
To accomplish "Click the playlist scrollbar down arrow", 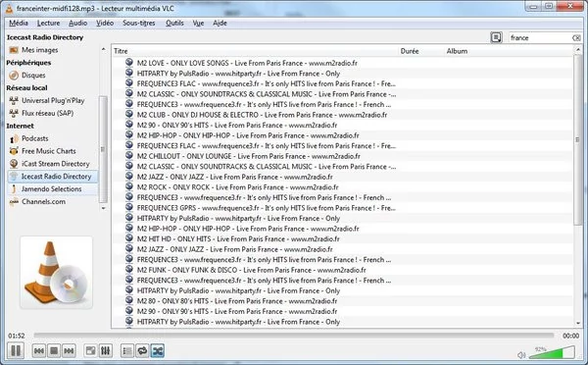I will [578, 323].
